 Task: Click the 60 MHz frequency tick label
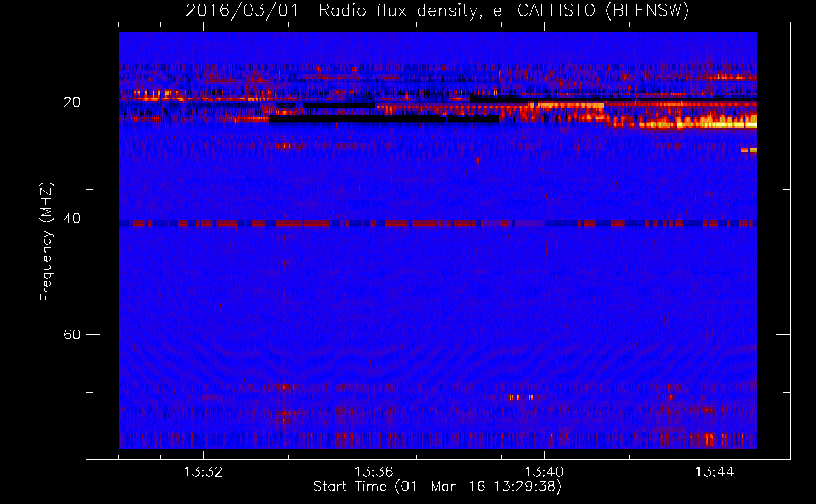pyautogui.click(x=72, y=335)
